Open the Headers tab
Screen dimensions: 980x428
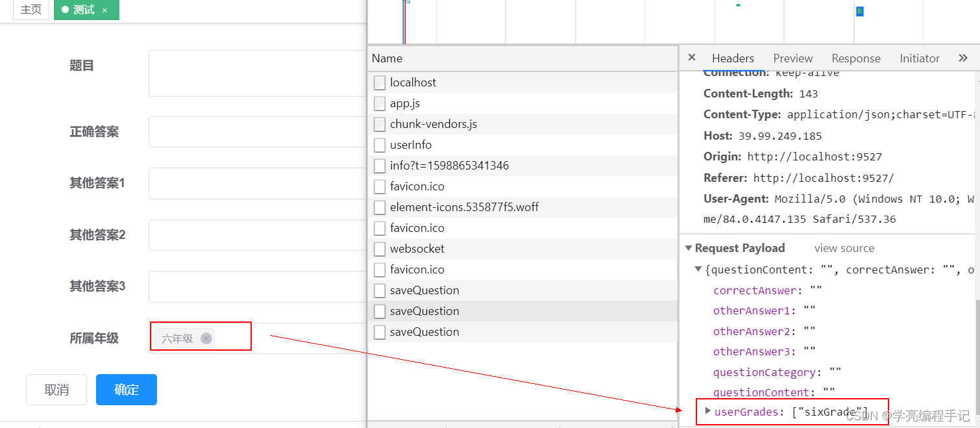pos(733,58)
